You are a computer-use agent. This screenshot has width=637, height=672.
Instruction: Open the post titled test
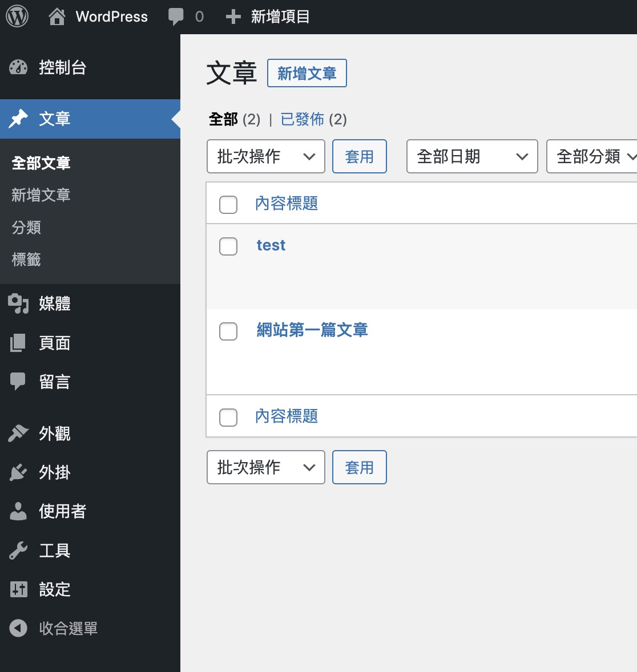click(x=271, y=245)
